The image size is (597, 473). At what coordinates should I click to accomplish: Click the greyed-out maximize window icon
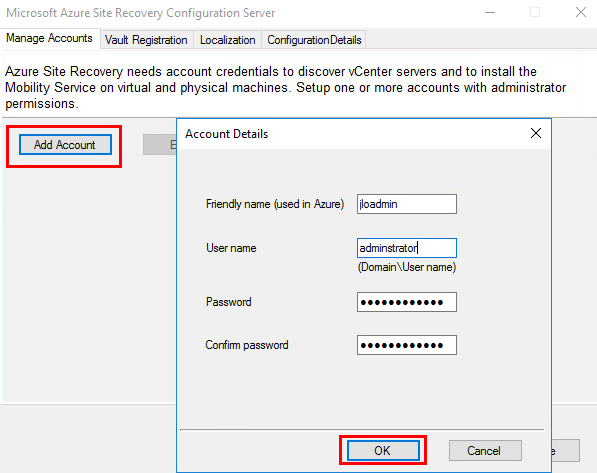click(535, 13)
